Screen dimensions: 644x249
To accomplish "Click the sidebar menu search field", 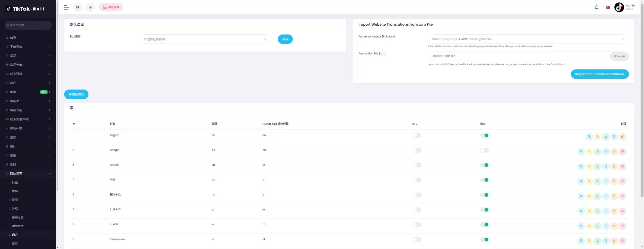I will click(28, 25).
